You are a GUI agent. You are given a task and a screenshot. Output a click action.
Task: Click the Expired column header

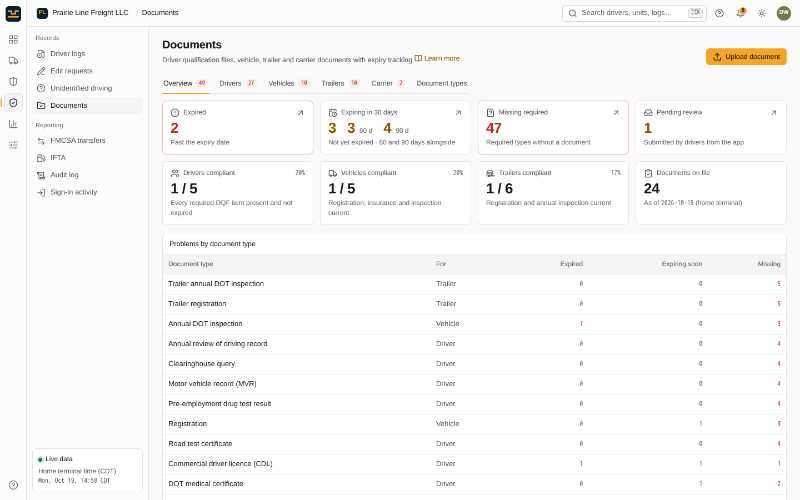coord(571,264)
